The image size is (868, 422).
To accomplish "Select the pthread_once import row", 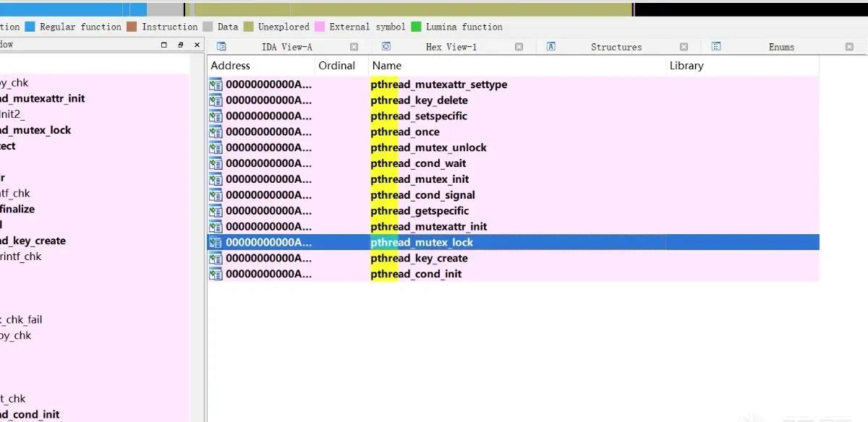I will point(514,132).
